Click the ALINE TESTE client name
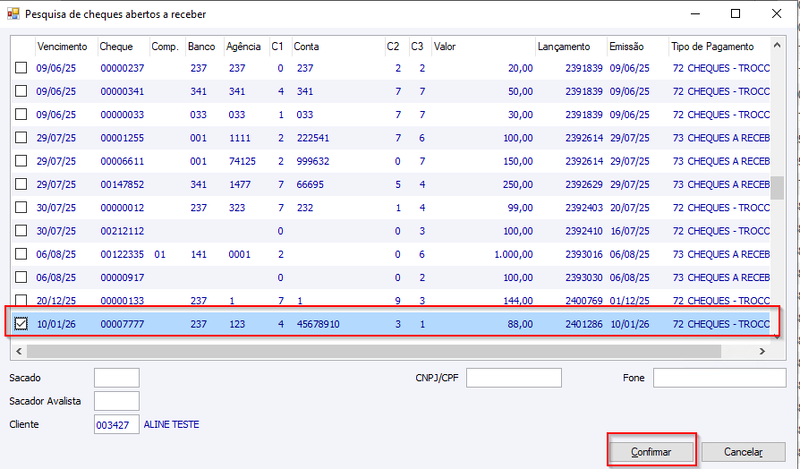The width and height of the screenshot is (800, 469). 171,425
